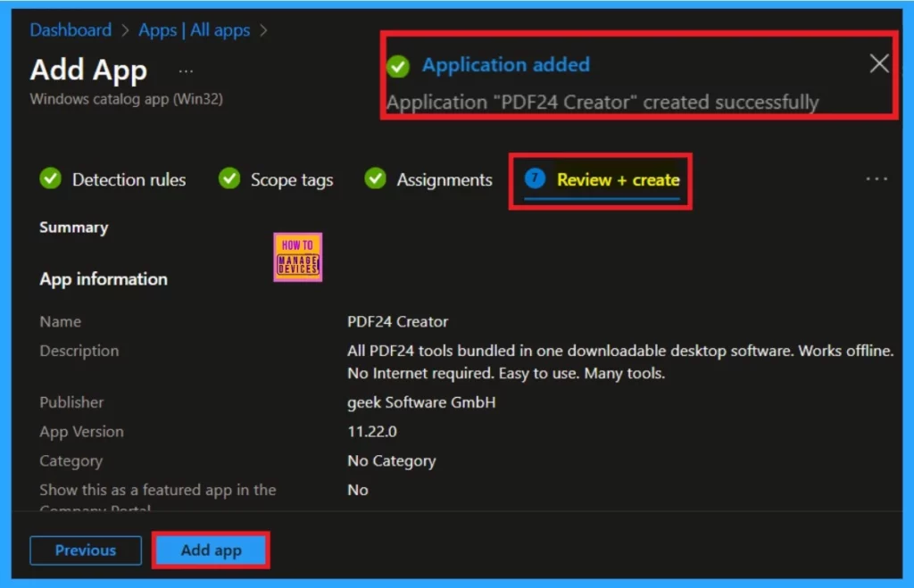This screenshot has width=914, height=588.
Task: Click Scope tags green check icon
Action: tap(229, 178)
